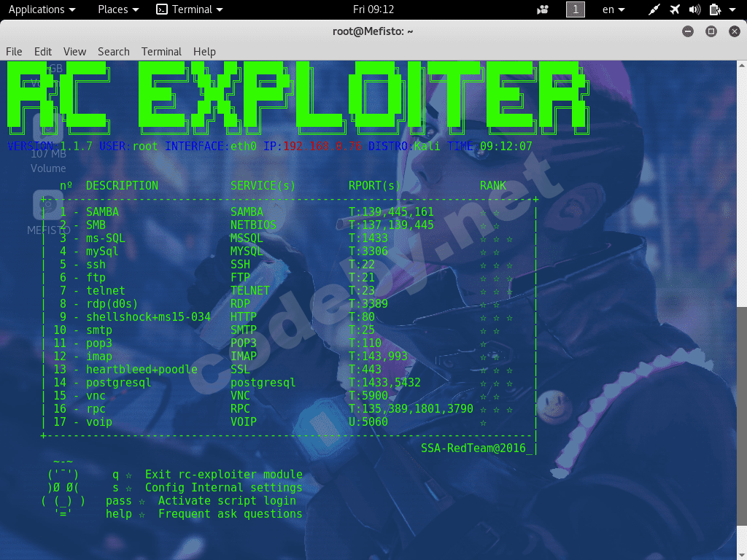Screen dimensions: 747x560
Task: Click the 11 - pop3 entry
Action: point(83,343)
